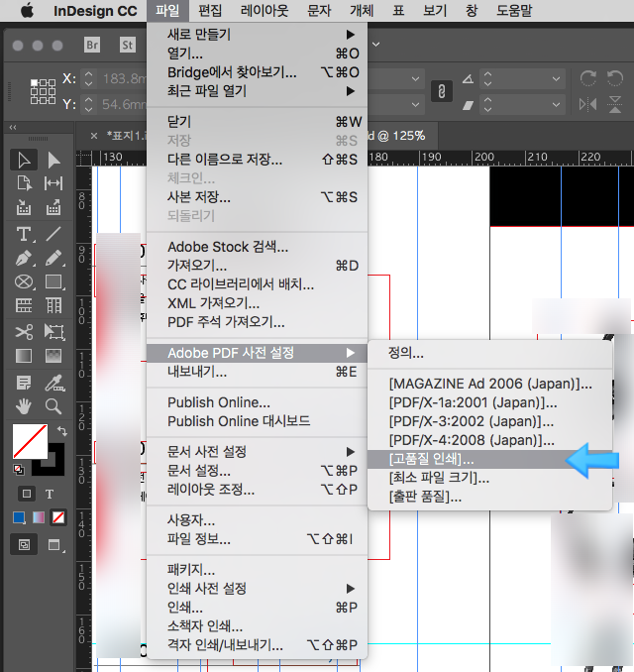The image size is (634, 672).
Task: Swap fill and stroke arrows
Action: coord(62,431)
